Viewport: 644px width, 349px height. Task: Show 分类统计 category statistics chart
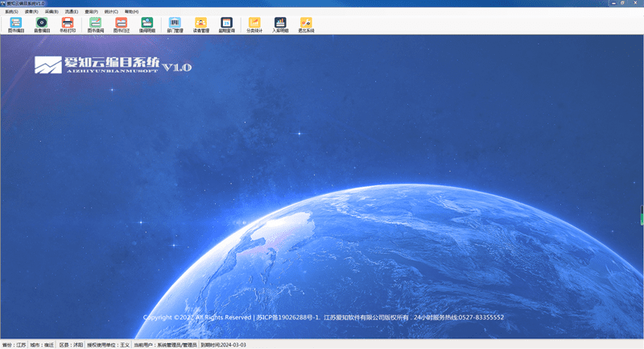[254, 24]
